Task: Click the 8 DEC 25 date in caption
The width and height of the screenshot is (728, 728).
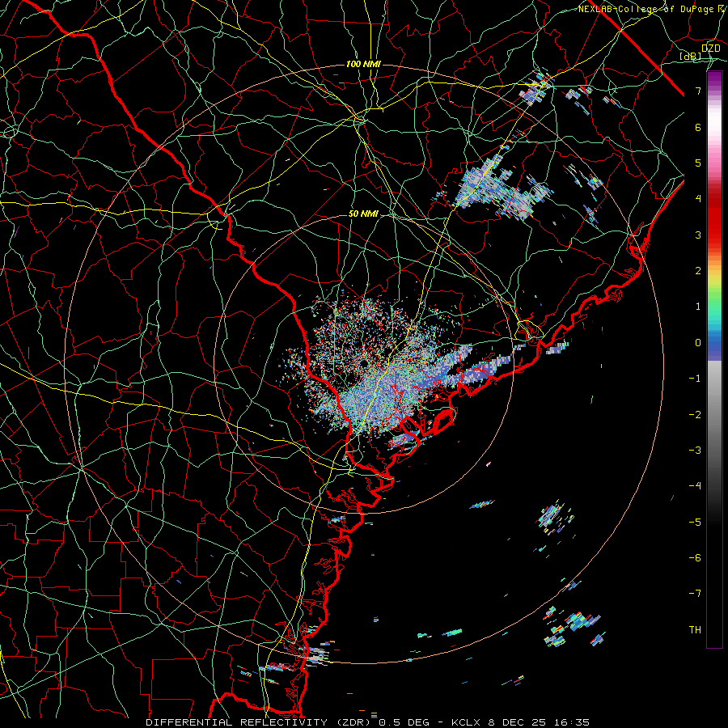Action: [517, 722]
